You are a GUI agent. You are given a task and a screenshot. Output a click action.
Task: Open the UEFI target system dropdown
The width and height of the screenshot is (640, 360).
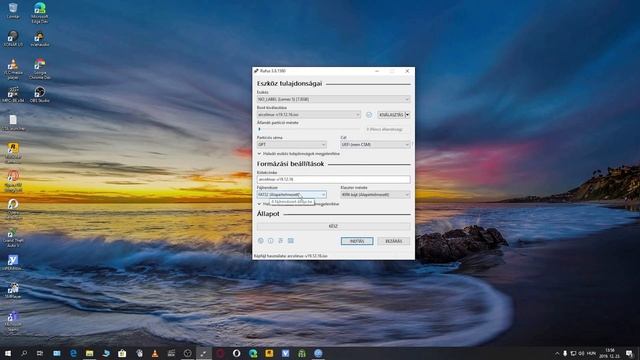375,144
